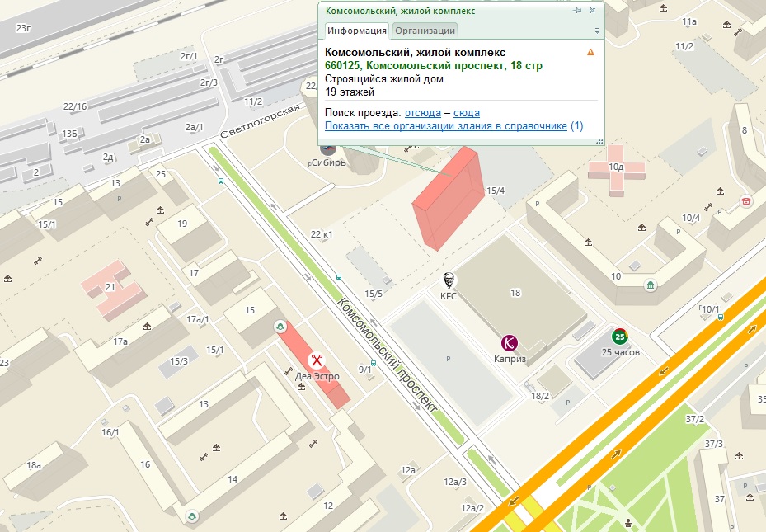Close the Комсомольский info popup
Image resolution: width=766 pixels, height=532 pixels.
pyautogui.click(x=592, y=11)
